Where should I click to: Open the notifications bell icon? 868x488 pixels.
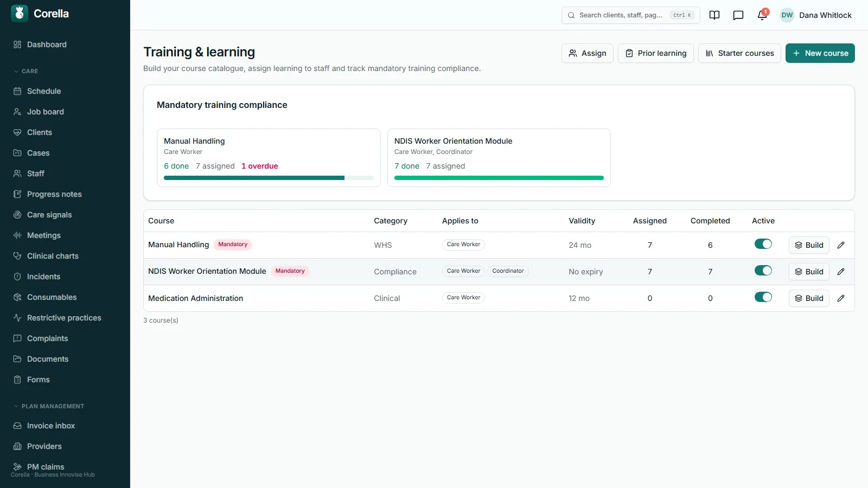[762, 15]
